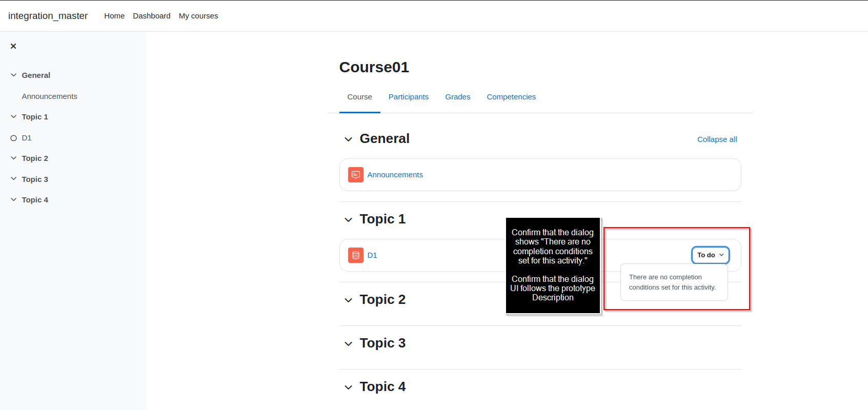Switch to the Competencies tab
The width and height of the screenshot is (868, 410).
pos(511,97)
